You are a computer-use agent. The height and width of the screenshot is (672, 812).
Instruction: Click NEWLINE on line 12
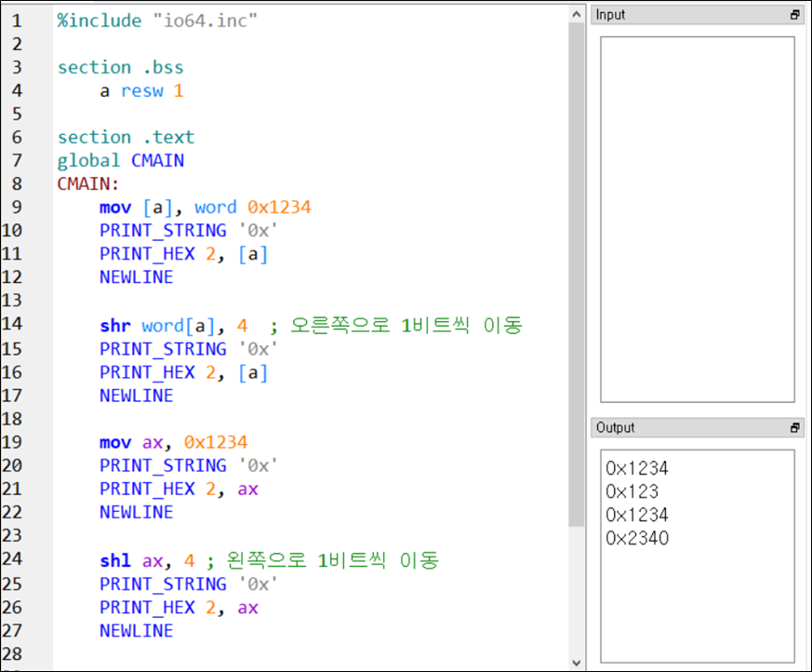[136, 277]
